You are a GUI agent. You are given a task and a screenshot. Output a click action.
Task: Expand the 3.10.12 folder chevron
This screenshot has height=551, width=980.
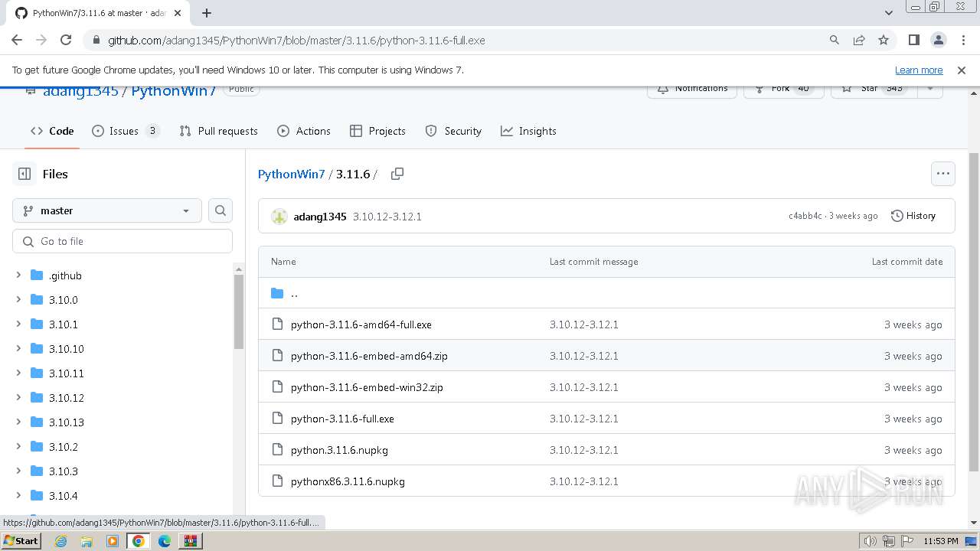point(18,398)
